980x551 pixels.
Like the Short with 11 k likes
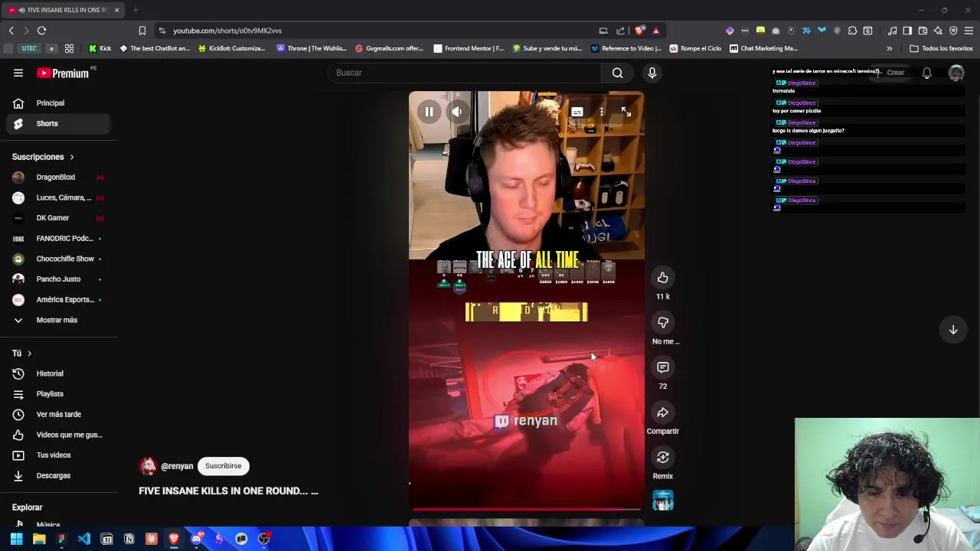tap(663, 278)
